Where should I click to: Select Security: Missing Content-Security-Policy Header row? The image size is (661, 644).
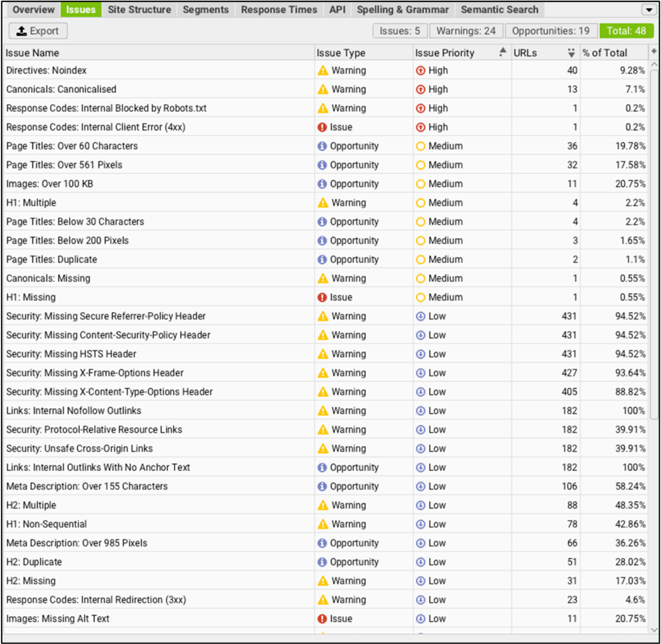point(326,335)
